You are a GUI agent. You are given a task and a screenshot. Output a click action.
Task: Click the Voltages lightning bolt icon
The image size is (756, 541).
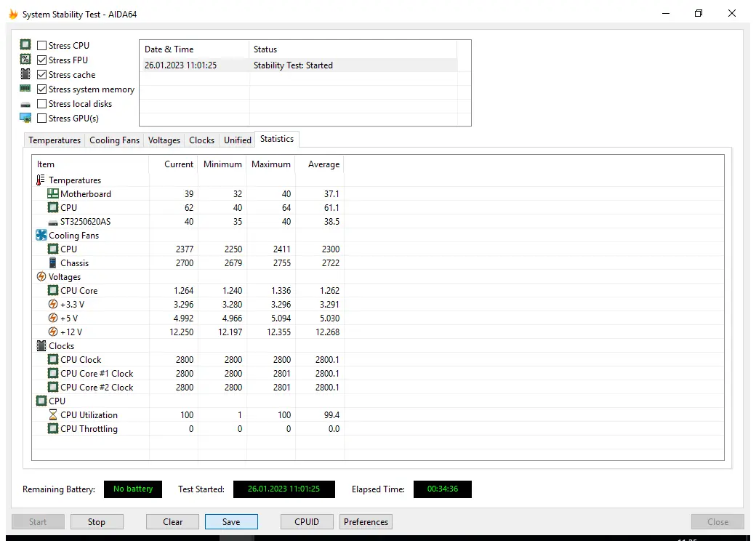41,276
